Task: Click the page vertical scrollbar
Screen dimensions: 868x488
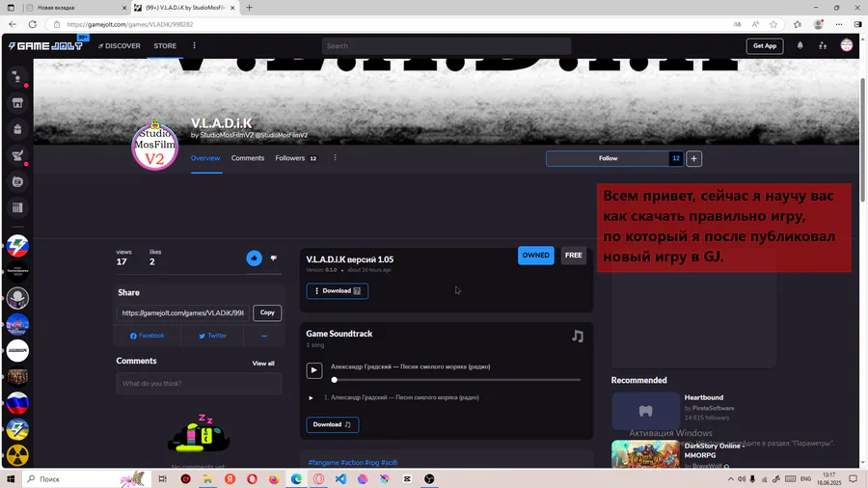Action: point(862,141)
